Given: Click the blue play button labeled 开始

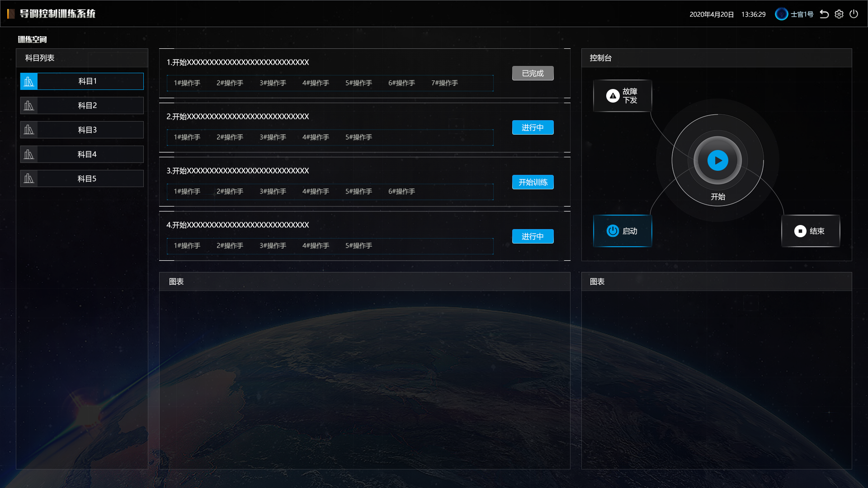Looking at the screenshot, I should tap(717, 160).
